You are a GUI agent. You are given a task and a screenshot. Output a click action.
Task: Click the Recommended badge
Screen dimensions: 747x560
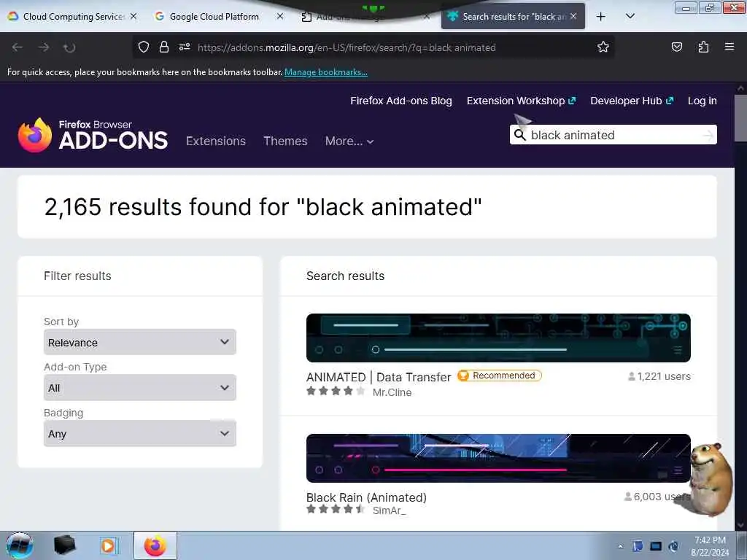point(499,376)
